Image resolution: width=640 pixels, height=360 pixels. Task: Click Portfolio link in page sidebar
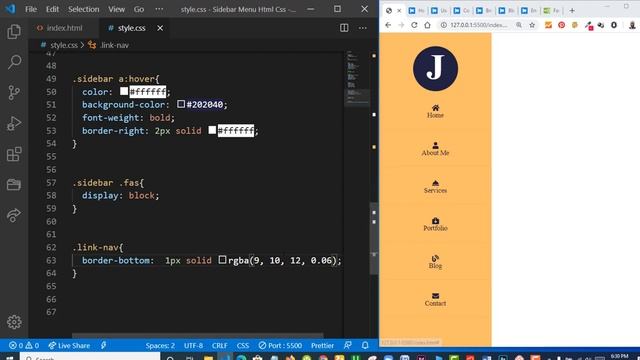(x=435, y=224)
